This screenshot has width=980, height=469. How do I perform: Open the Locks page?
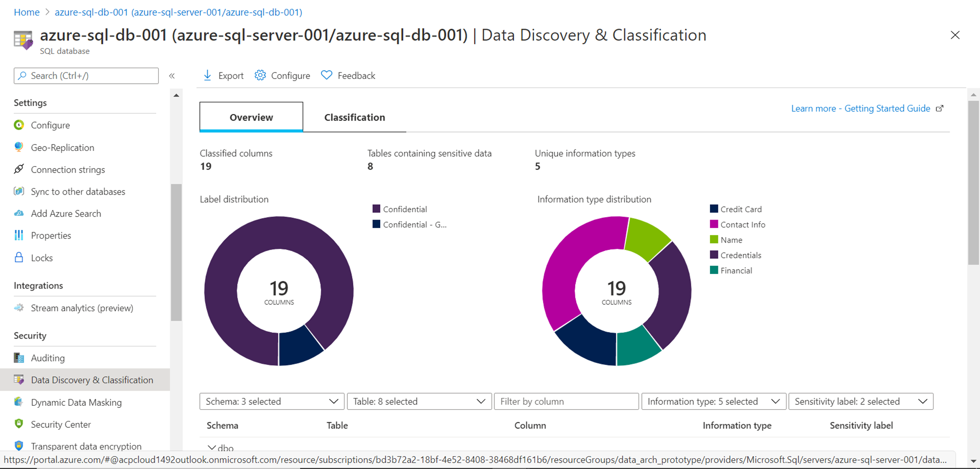(x=42, y=258)
